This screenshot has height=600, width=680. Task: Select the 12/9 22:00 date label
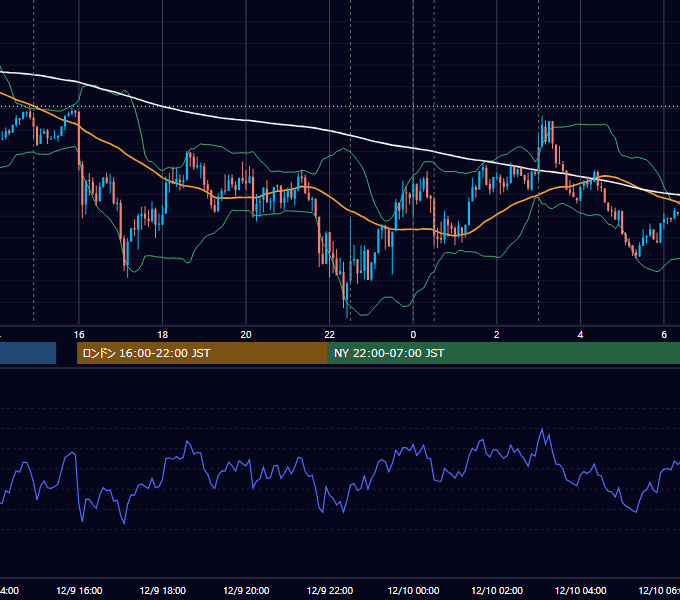tap(330, 590)
